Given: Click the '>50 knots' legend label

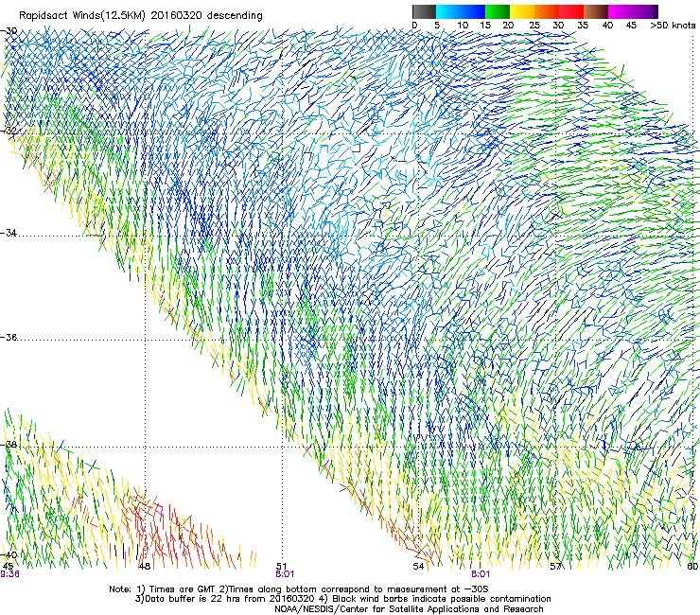Looking at the screenshot, I should tap(673, 26).
